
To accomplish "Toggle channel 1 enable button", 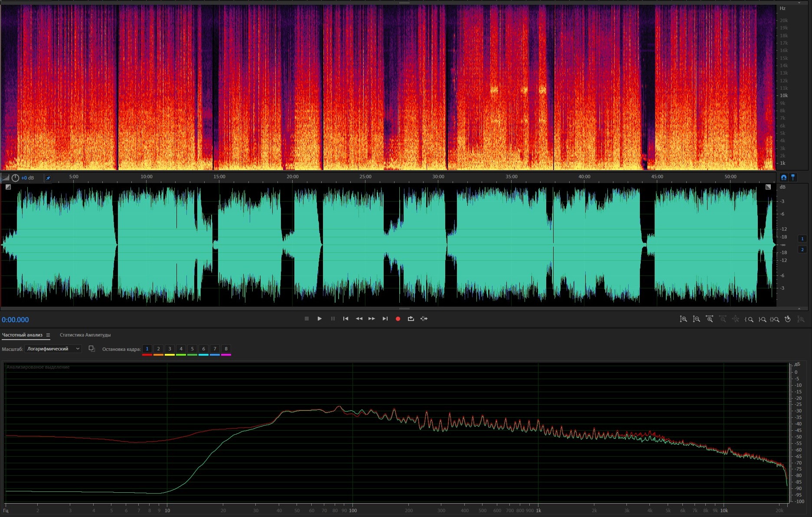I will tap(802, 239).
